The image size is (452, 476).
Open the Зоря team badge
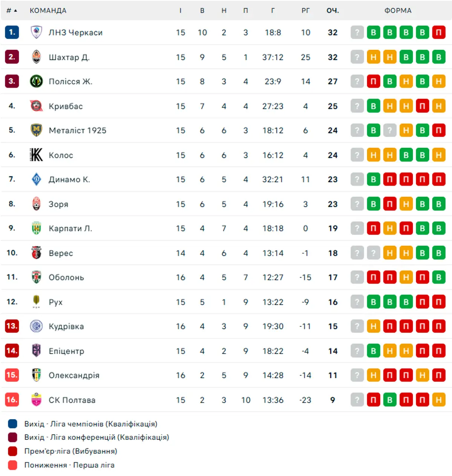pyautogui.click(x=36, y=204)
